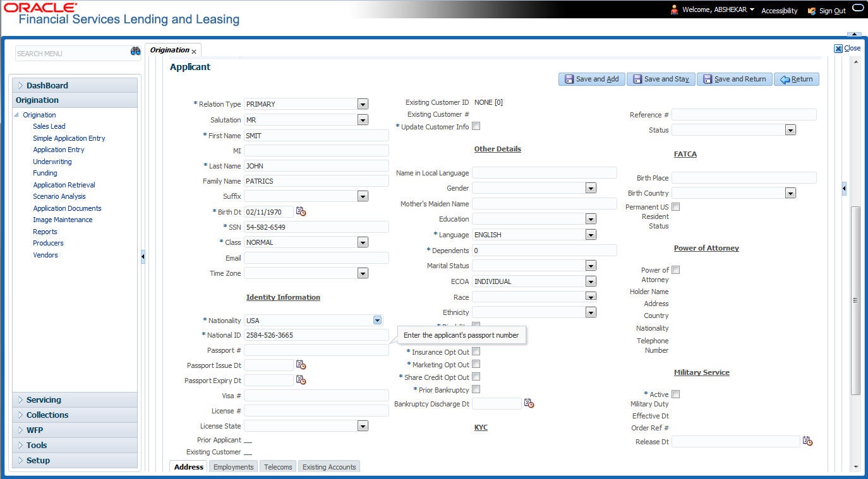
Task: Expand the Setup menu section
Action: (x=75, y=460)
